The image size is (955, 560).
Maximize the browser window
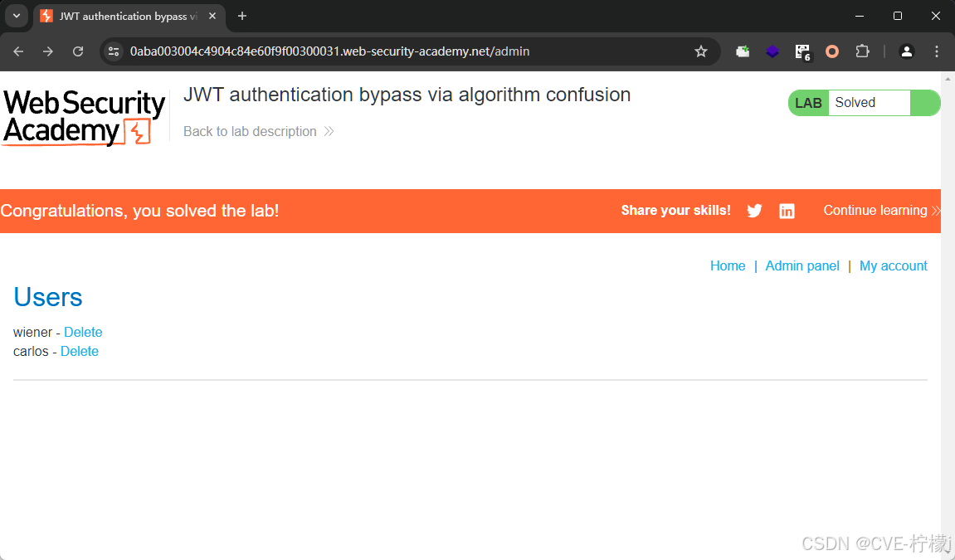coord(898,16)
